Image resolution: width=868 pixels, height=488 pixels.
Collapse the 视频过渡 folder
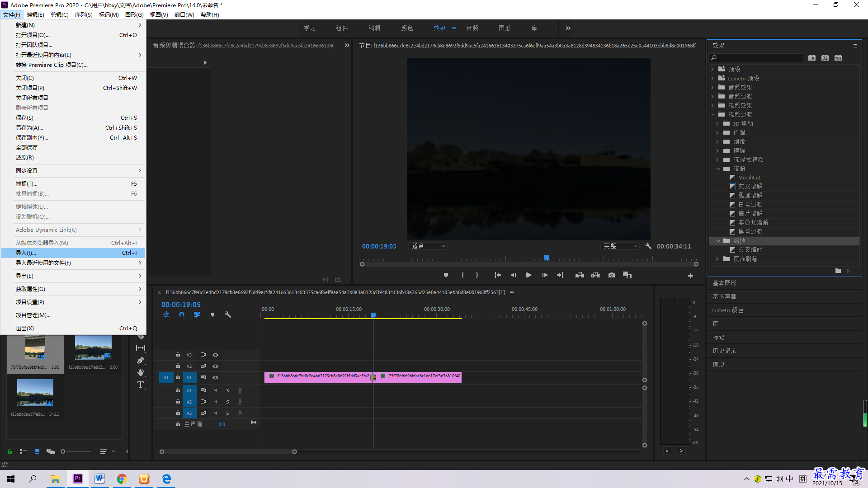point(713,115)
